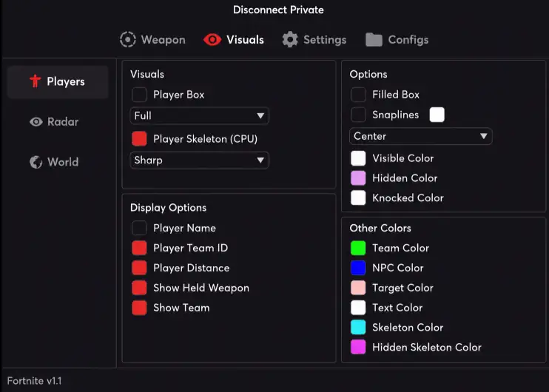The width and height of the screenshot is (549, 392).
Task: Disable the Player Distance checkbox
Action: (139, 268)
